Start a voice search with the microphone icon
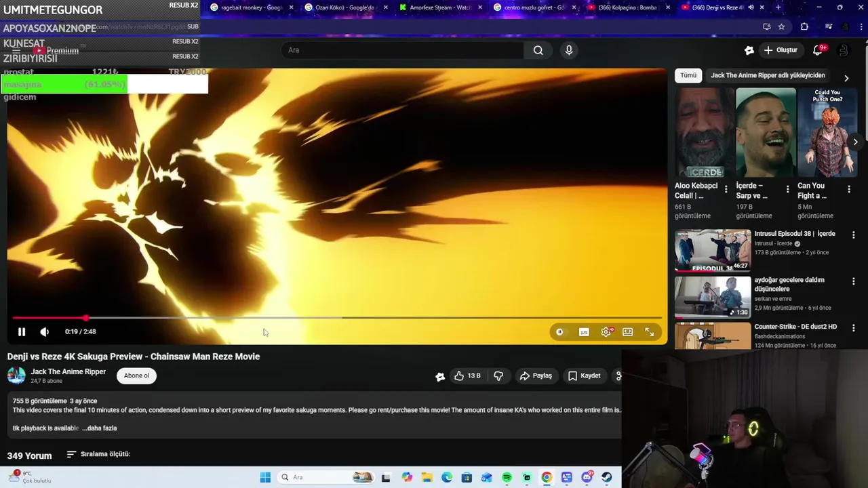The height and width of the screenshot is (488, 868). (569, 50)
